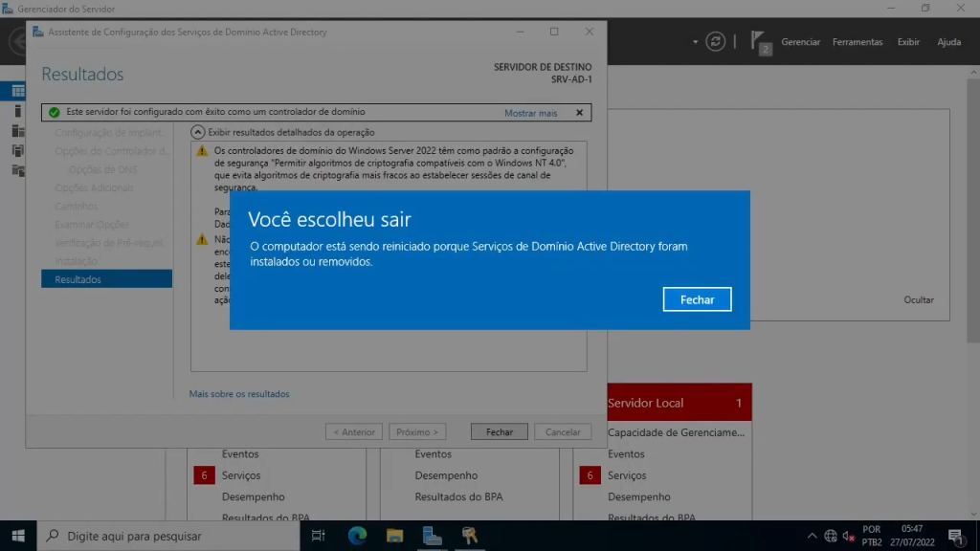
Task: Click the taskbar search box
Action: tap(168, 536)
